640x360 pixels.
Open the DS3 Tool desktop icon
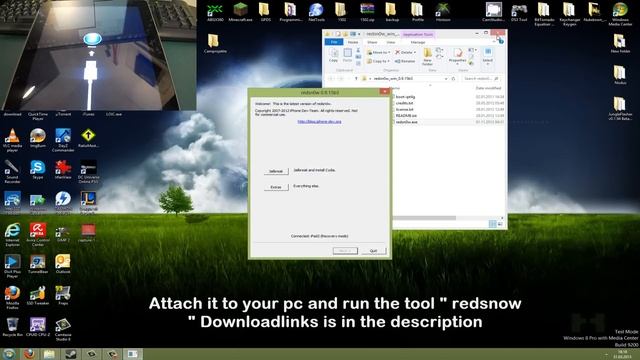519,11
